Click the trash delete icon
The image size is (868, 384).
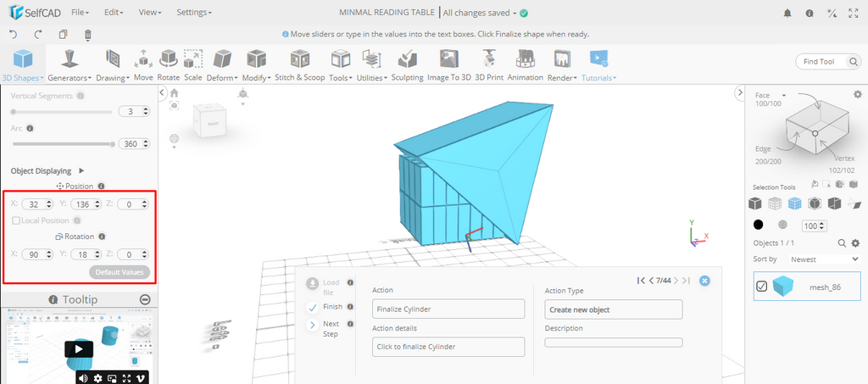(x=88, y=35)
